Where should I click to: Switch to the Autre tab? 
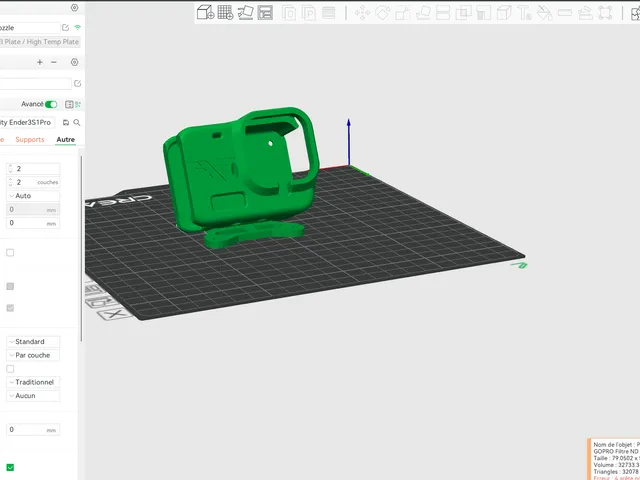(x=66, y=140)
